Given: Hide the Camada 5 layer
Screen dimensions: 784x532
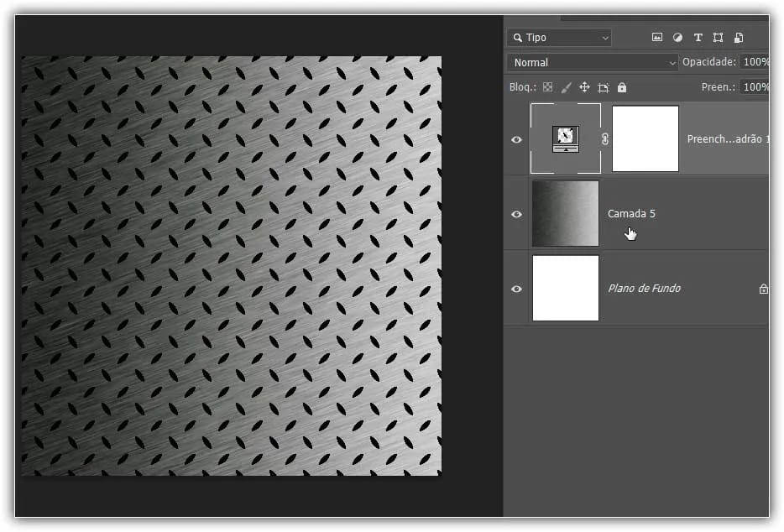Looking at the screenshot, I should click(x=517, y=214).
